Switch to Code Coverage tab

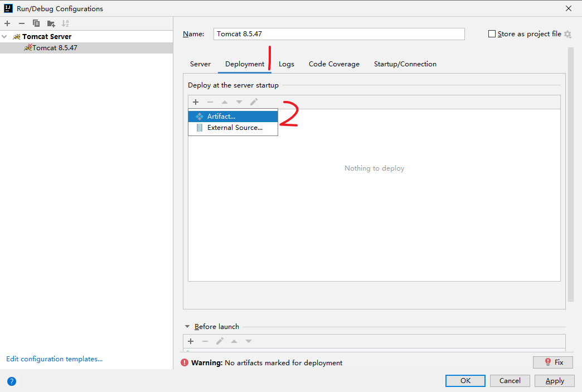(x=334, y=64)
